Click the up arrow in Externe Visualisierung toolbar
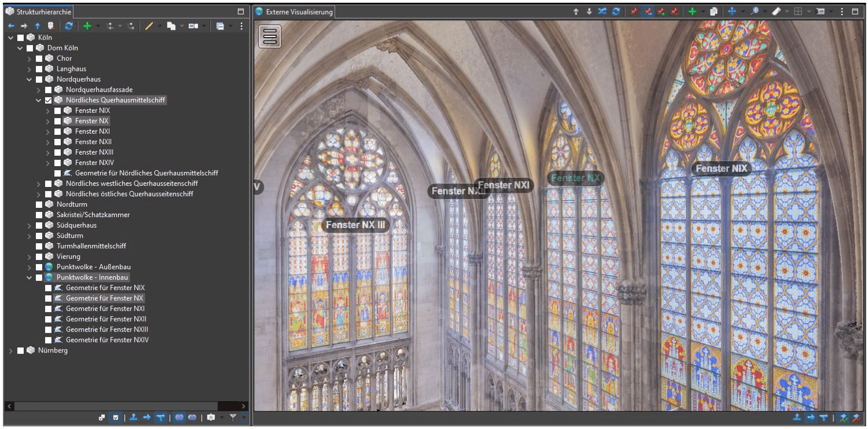Screen dimensions: 868x429 point(576,12)
